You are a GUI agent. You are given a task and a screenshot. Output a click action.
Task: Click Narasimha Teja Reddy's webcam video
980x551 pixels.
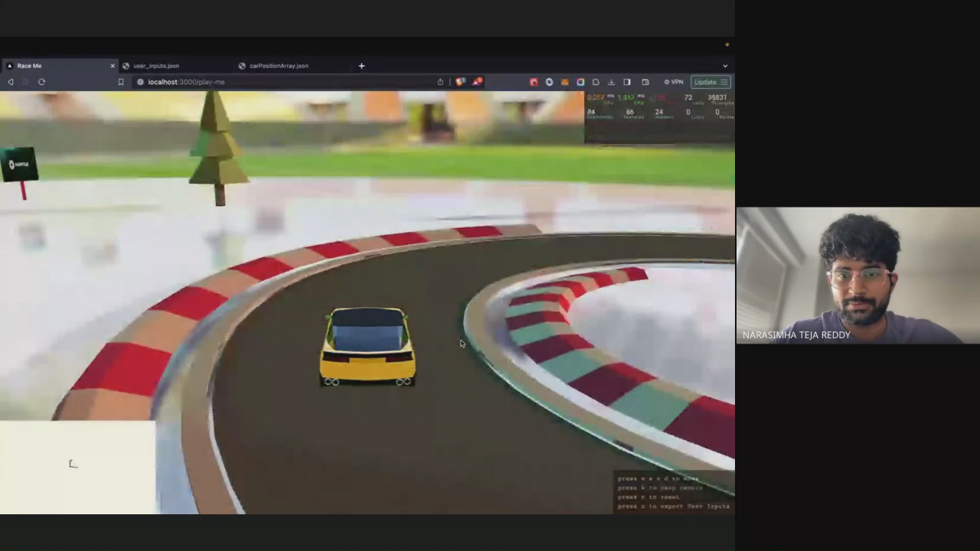pos(858,275)
